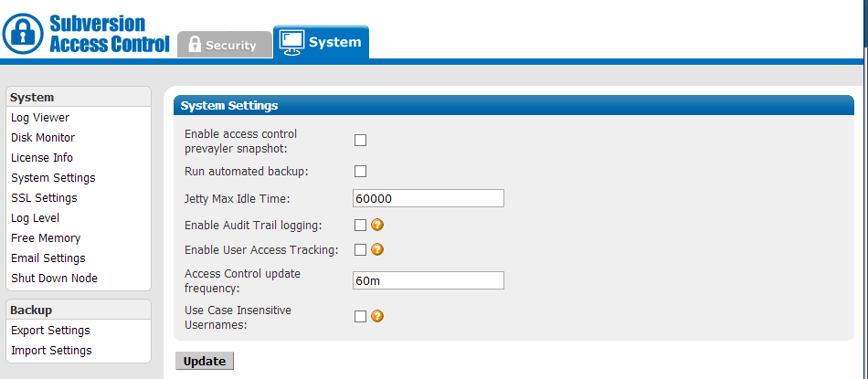
Task: Click the Backup sidebar section header
Action: pos(79,310)
